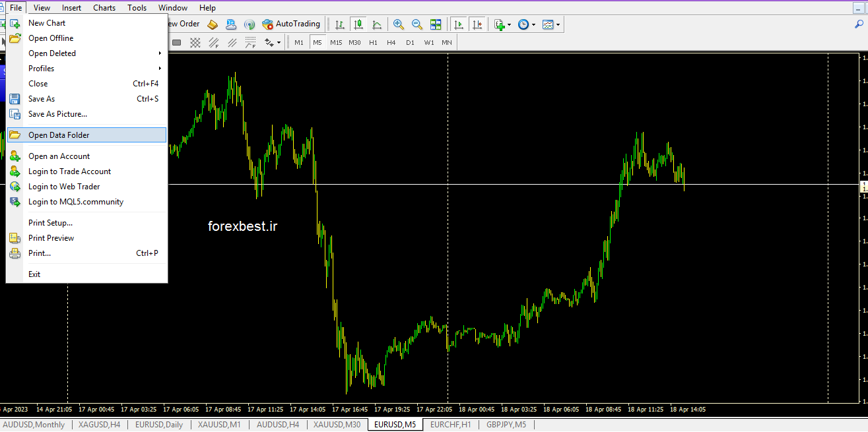Switch to line chart mode

coord(376,24)
